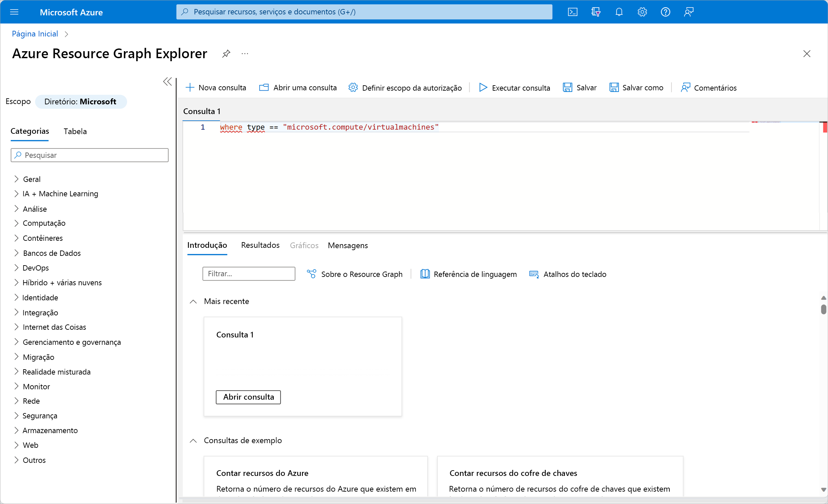Viewport: 828px width, 504px height.
Task: Click the Abrir consulta button
Action: click(x=248, y=397)
